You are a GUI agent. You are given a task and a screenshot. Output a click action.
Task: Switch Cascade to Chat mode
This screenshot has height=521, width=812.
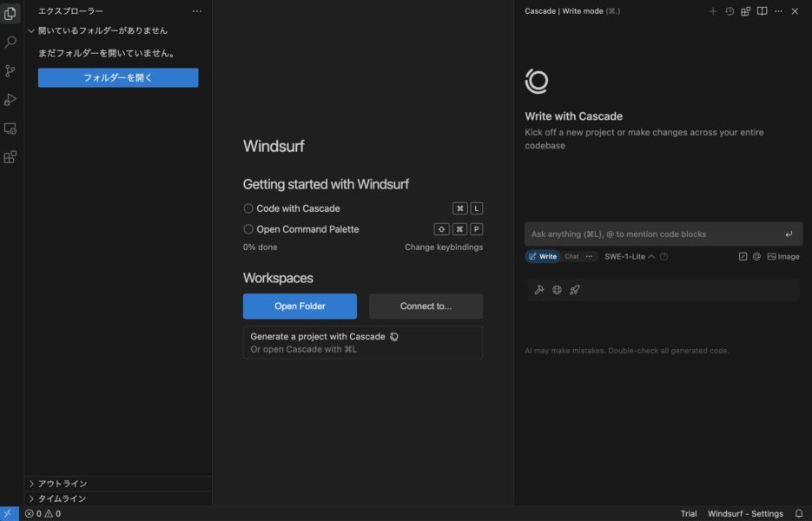(x=571, y=256)
